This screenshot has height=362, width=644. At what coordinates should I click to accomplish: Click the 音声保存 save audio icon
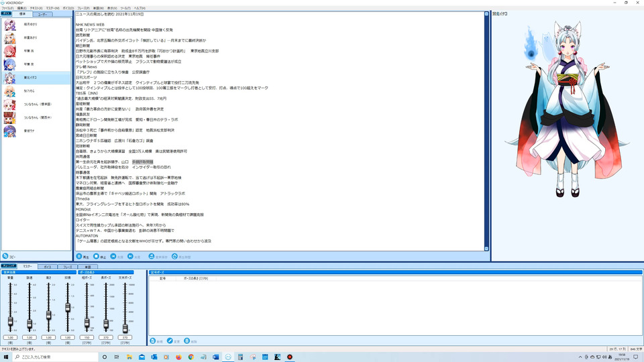[x=152, y=257]
